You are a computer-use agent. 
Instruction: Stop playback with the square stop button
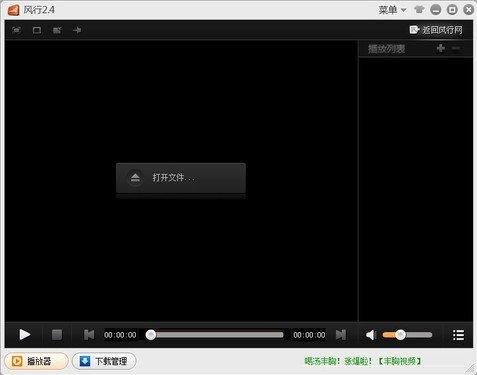[x=57, y=335]
